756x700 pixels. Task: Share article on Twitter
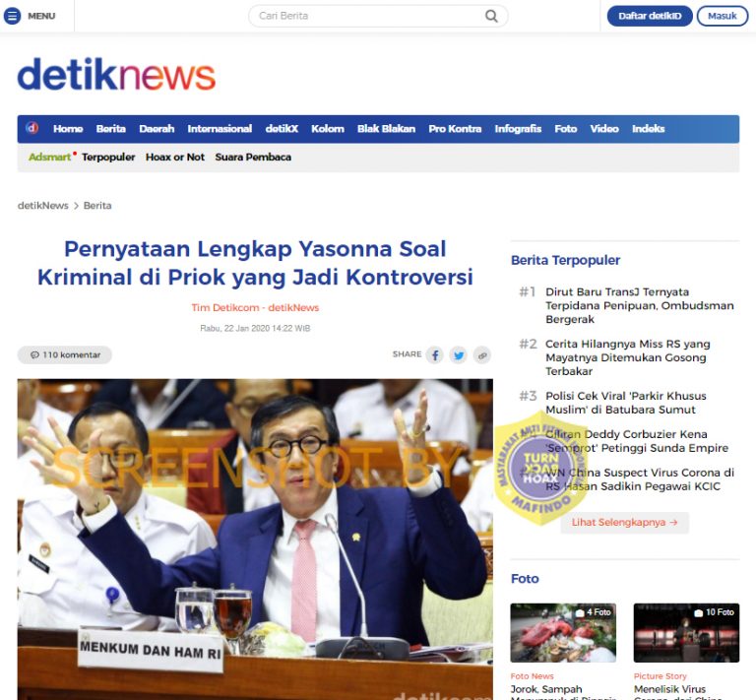(458, 355)
